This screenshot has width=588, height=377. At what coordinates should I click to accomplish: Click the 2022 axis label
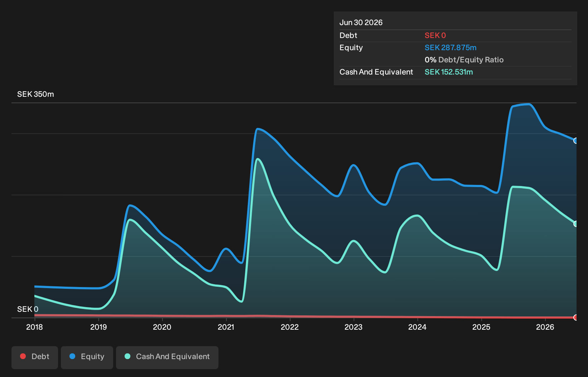[x=290, y=327]
